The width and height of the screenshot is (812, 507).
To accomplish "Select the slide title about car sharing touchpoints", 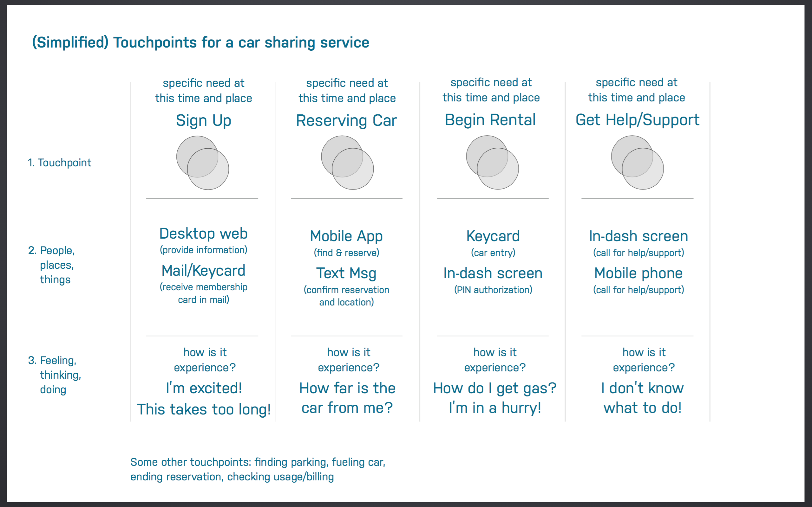I will (201, 42).
